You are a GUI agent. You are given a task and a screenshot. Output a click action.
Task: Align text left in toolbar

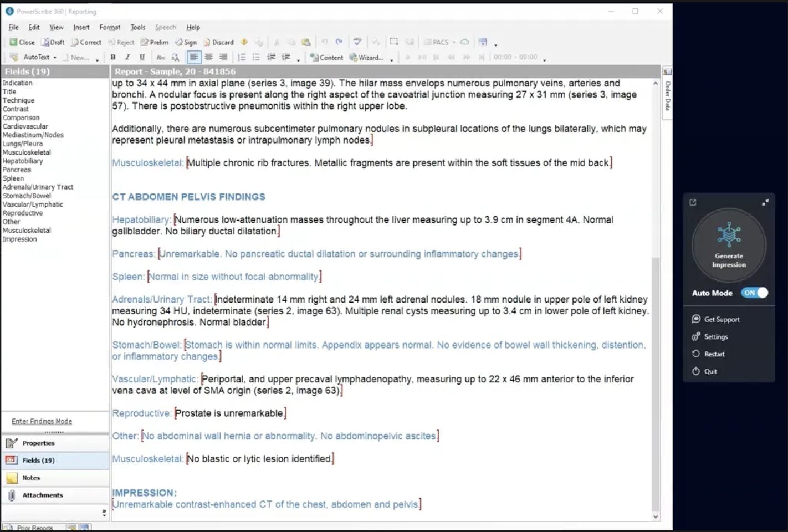click(193, 57)
